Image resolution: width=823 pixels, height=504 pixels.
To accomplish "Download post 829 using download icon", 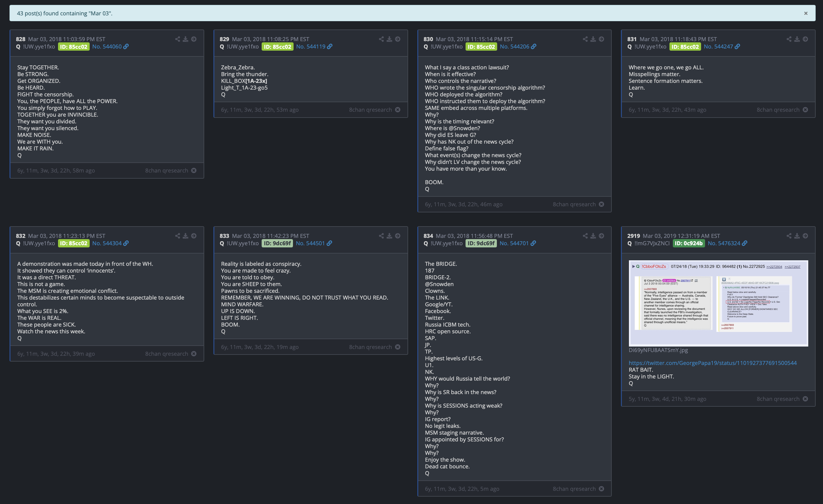I will [x=389, y=39].
